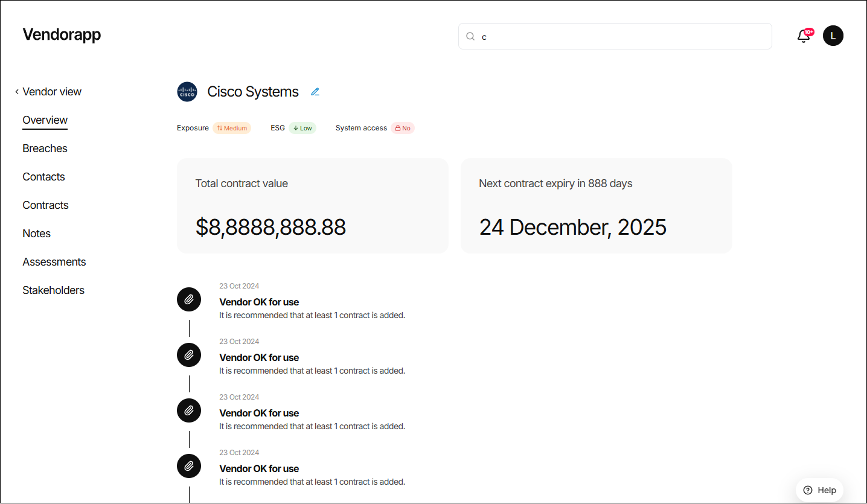Image resolution: width=867 pixels, height=504 pixels.
Task: Click the Exposure Medium badge
Action: pyautogui.click(x=232, y=128)
